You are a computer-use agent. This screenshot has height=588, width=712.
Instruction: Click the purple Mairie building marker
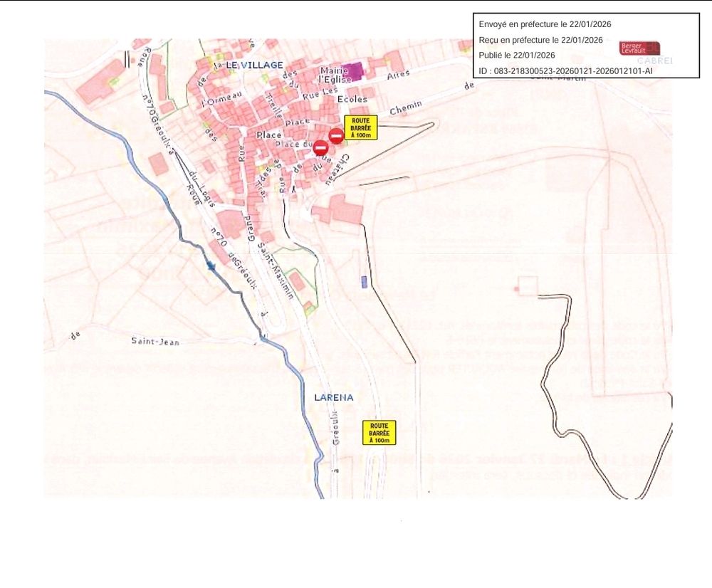352,70
